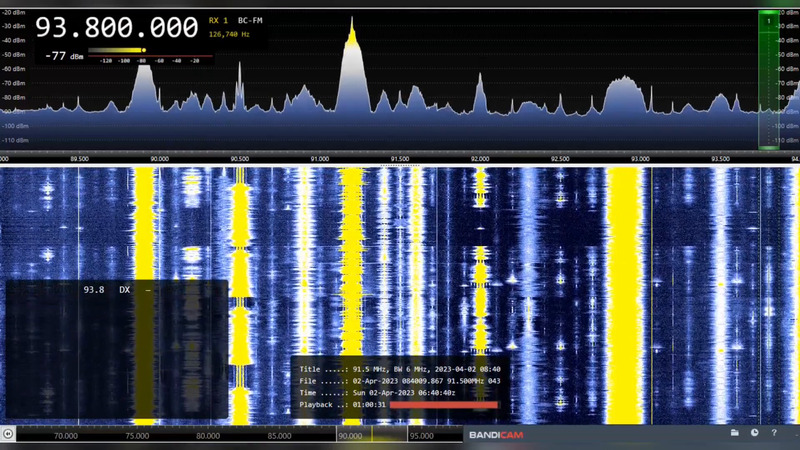
Task: Click the -50 dBm label on left scale
Action: click(x=13, y=55)
